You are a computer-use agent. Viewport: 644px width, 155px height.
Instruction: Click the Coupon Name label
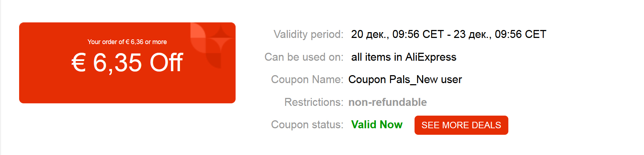click(x=307, y=79)
